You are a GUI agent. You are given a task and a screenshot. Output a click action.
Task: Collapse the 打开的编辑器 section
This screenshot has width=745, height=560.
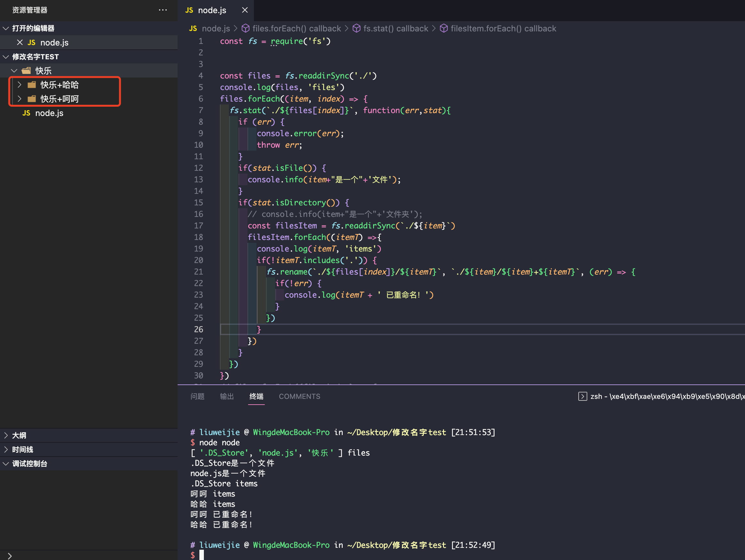(x=6, y=28)
